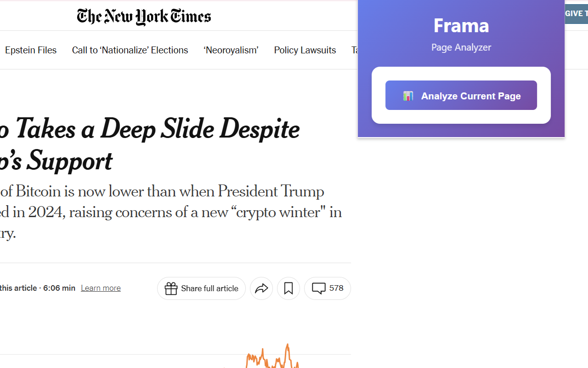The width and height of the screenshot is (588, 368).
Task: Click the Frama extension logo header
Action: coord(461,26)
